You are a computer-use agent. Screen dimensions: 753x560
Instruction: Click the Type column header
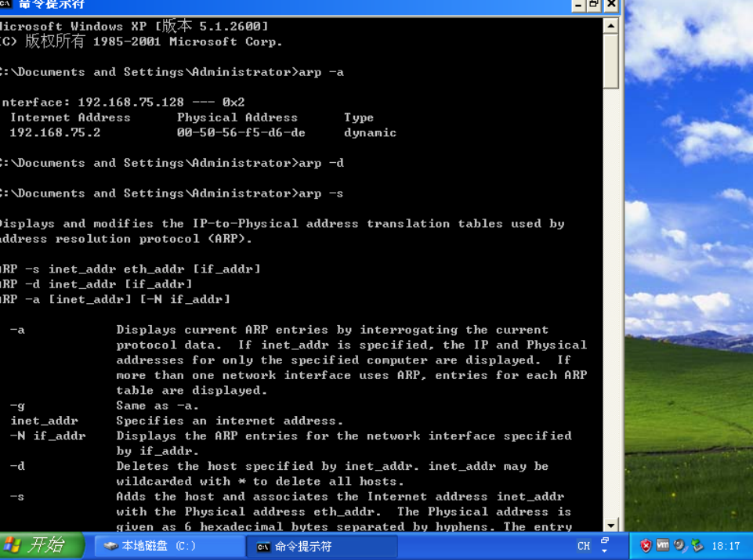(x=359, y=117)
